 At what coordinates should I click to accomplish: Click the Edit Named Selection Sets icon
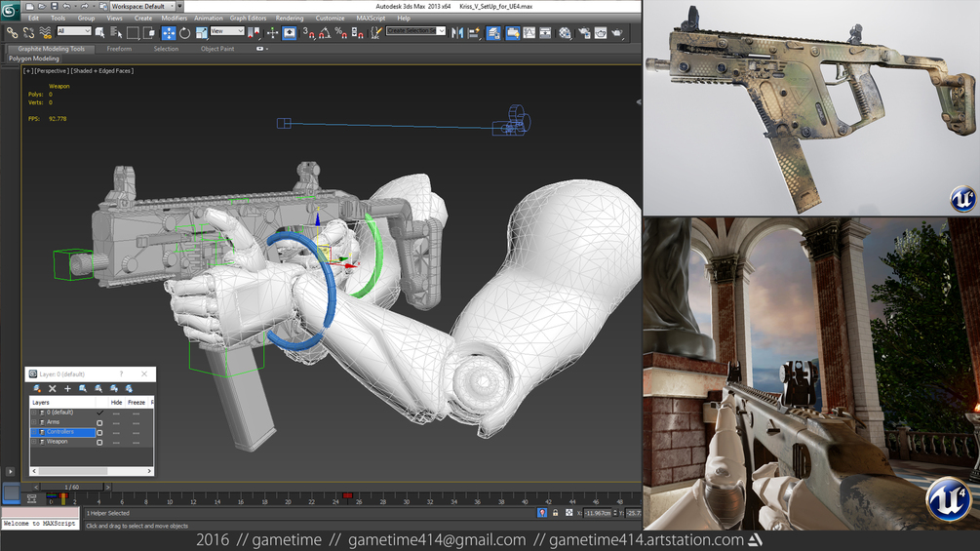(375, 32)
